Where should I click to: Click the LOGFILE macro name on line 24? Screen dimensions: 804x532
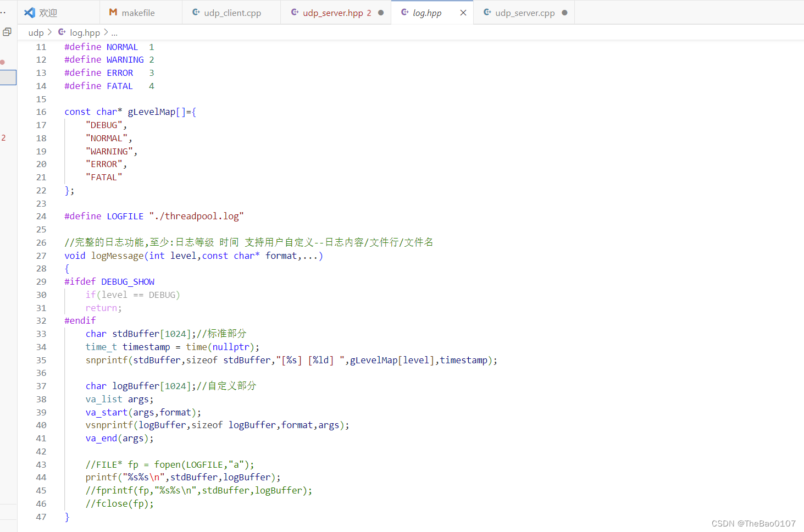pos(125,217)
